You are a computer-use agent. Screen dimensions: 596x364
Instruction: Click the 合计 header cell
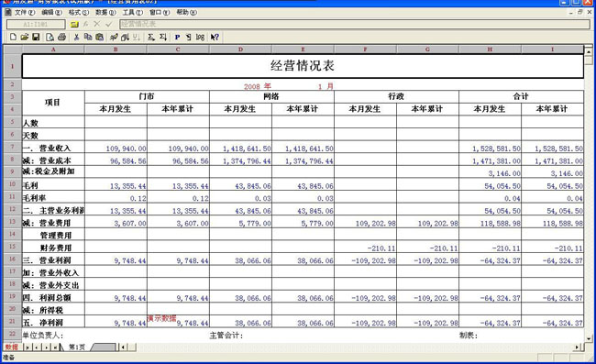(x=521, y=96)
